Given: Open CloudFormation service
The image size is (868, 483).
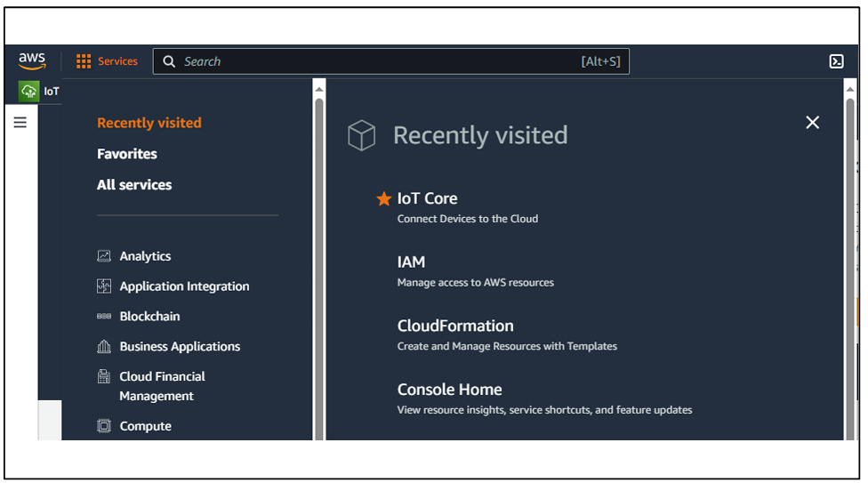Looking at the screenshot, I should (x=455, y=326).
